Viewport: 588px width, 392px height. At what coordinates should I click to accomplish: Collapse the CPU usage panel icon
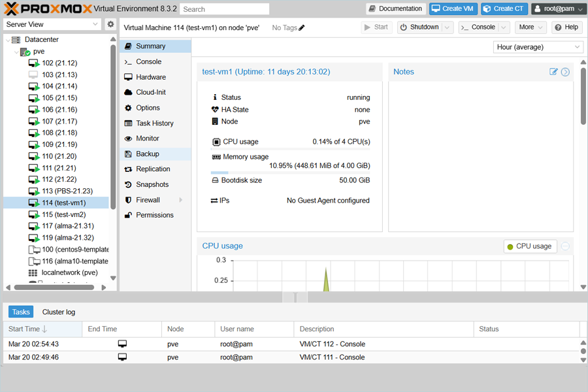[x=565, y=246]
